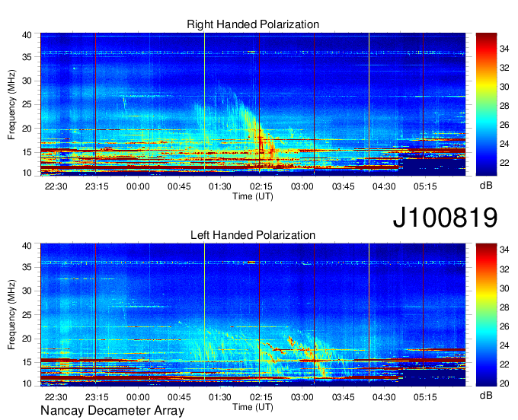Click the 35 MHz tick on Right Handed plot
Screen dimensions: 518x420
pyautogui.click(x=27, y=57)
